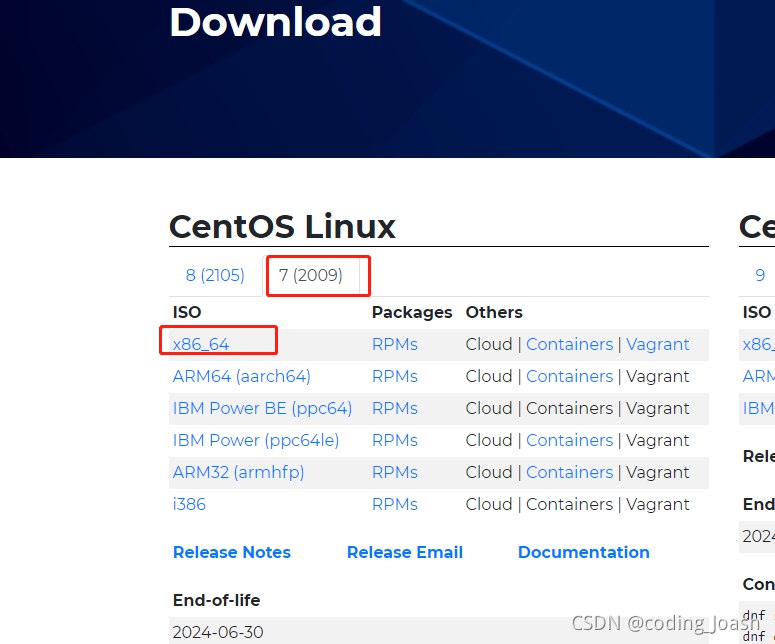The image size is (775, 644).
Task: Click the CentOS Linux heading
Action: (x=282, y=227)
